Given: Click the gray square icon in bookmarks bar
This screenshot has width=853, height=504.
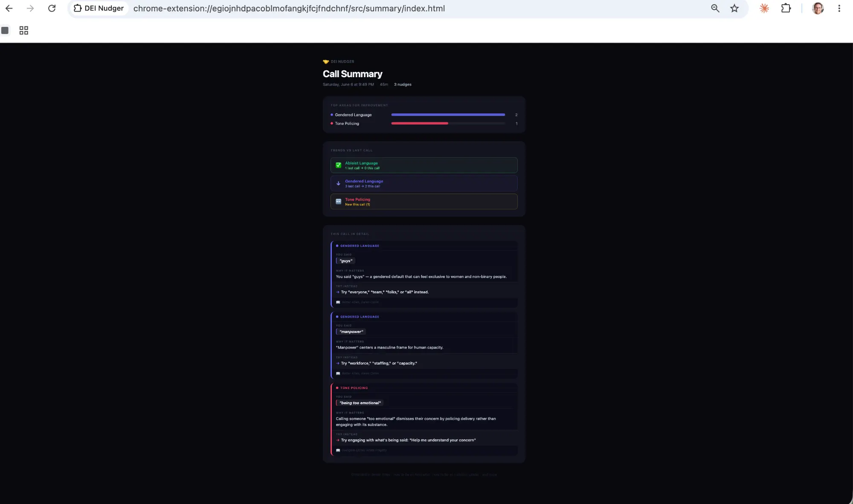Looking at the screenshot, I should point(5,30).
